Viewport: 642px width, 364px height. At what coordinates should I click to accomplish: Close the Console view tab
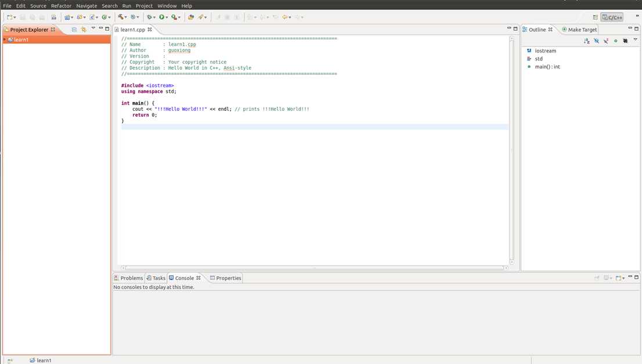199,278
